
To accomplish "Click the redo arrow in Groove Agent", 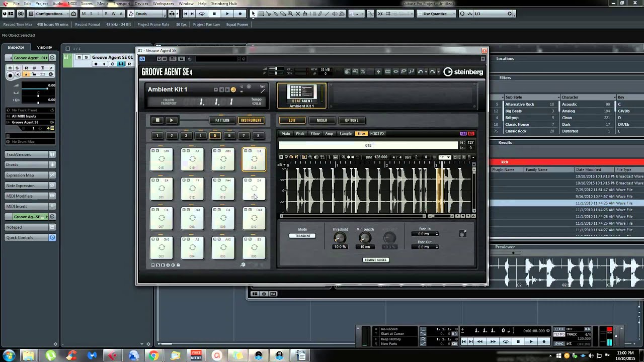I will (432, 72).
